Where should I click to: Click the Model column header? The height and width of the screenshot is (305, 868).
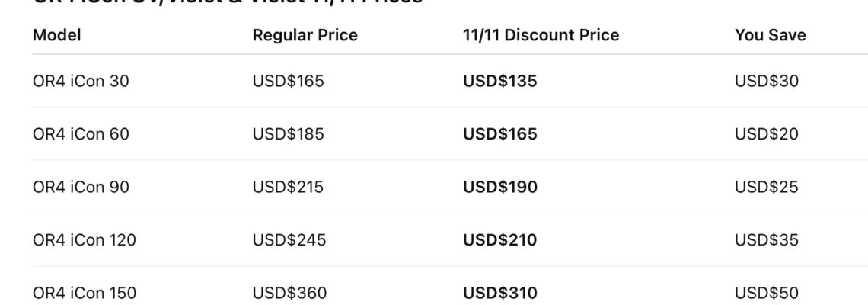click(57, 35)
